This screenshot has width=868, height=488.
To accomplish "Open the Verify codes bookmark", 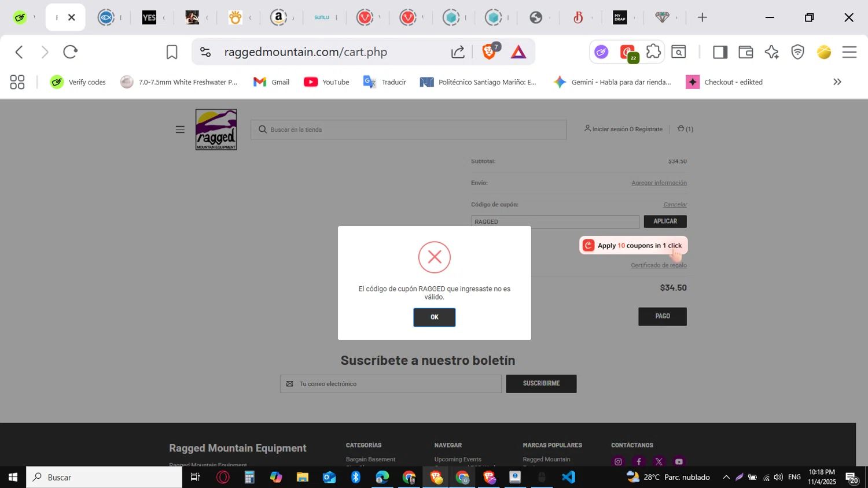I will [x=78, y=82].
